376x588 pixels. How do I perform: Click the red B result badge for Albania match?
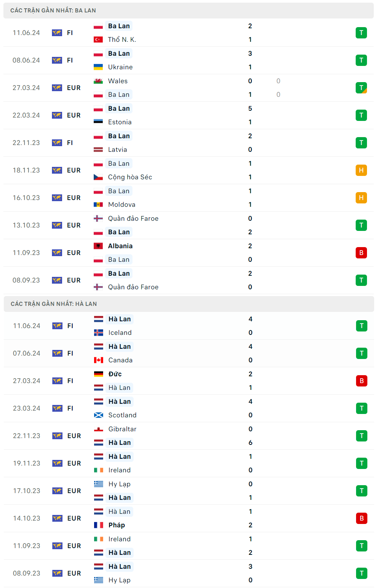pos(361,253)
